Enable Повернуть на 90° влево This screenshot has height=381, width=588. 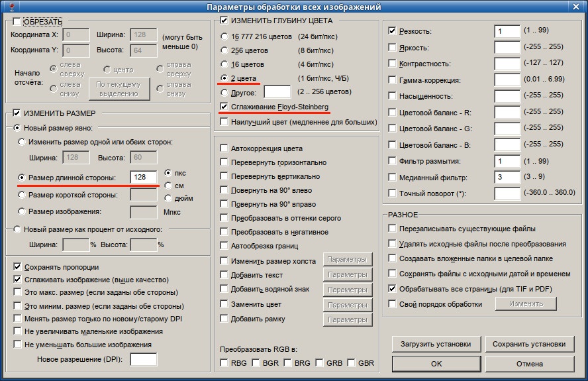(x=224, y=190)
